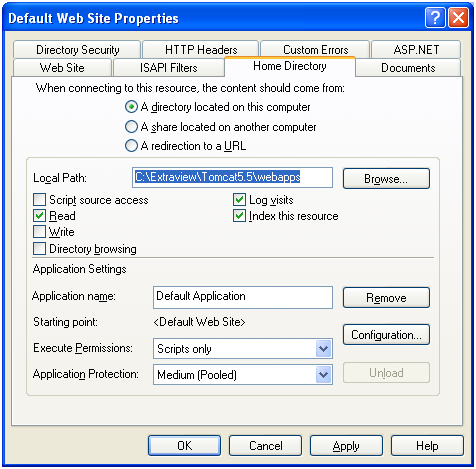Open the Configuration... dialog button
This screenshot has height=469, width=476.
point(386,335)
